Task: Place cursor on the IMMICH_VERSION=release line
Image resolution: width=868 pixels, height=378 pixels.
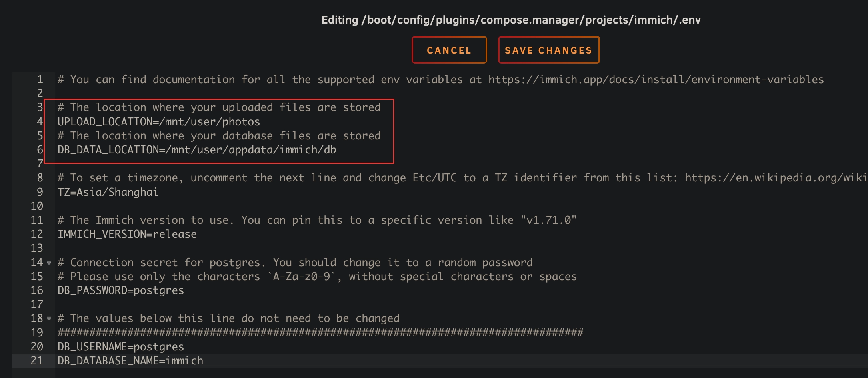Action: tap(127, 234)
